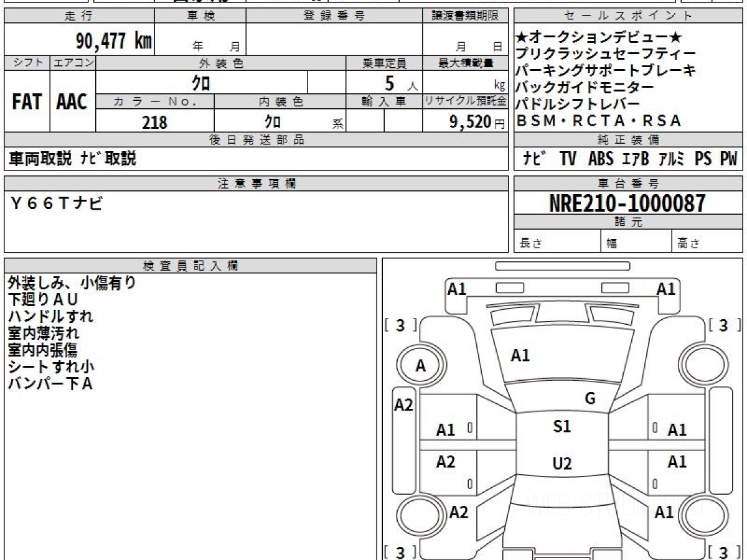Click the アルミ equipment label

coord(672,159)
